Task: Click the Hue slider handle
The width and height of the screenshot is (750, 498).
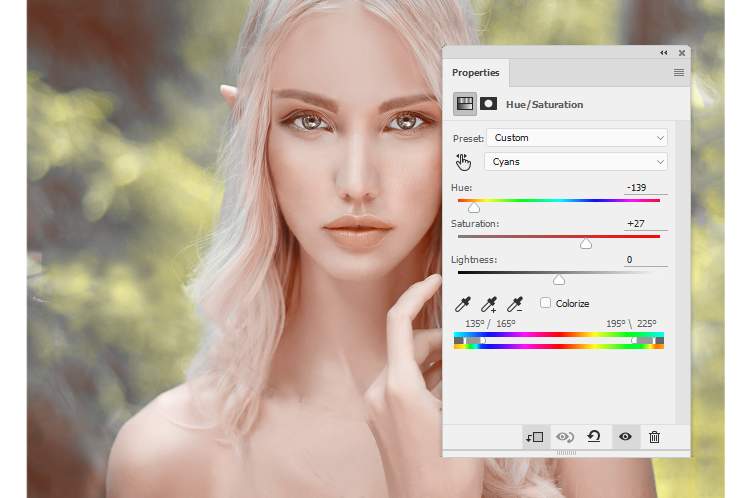Action: [x=474, y=208]
